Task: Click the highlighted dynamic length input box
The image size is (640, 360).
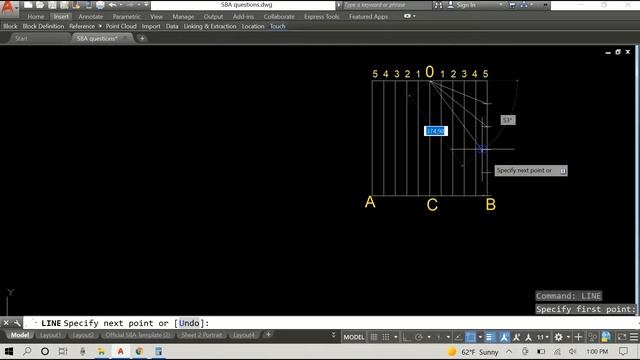Action: coord(436,131)
